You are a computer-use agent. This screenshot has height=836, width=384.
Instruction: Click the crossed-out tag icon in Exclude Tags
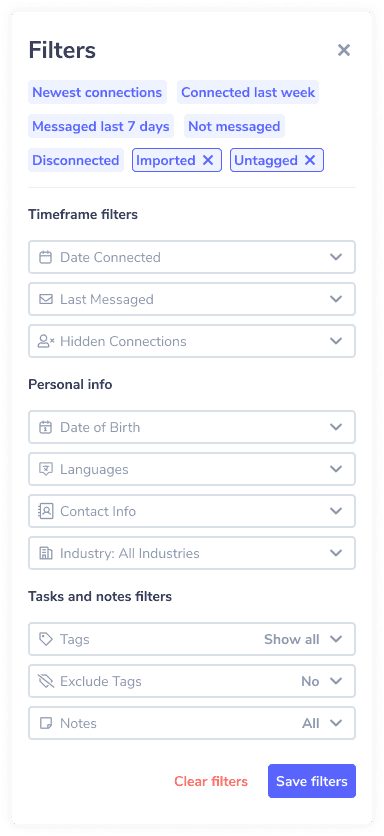coord(46,681)
